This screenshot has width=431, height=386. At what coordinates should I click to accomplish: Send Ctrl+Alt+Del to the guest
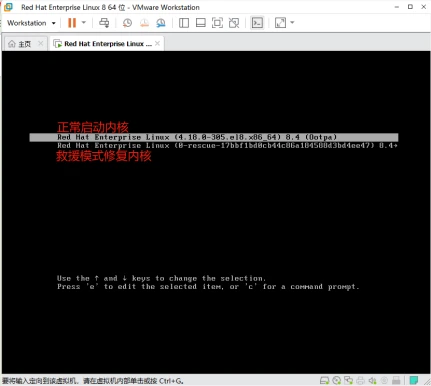point(104,23)
